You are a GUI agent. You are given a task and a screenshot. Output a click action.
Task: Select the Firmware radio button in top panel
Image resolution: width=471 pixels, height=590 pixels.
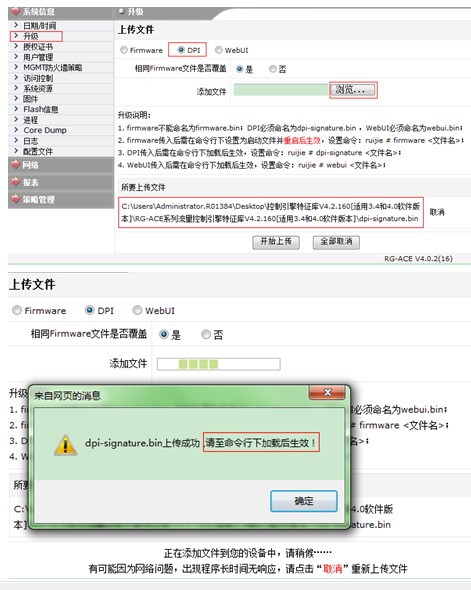click(x=124, y=50)
